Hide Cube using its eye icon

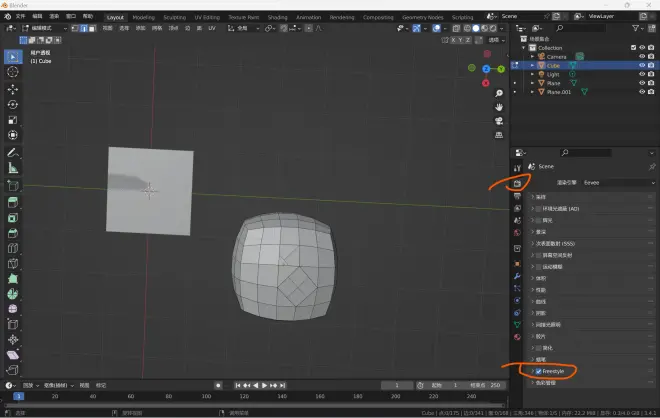[642, 65]
